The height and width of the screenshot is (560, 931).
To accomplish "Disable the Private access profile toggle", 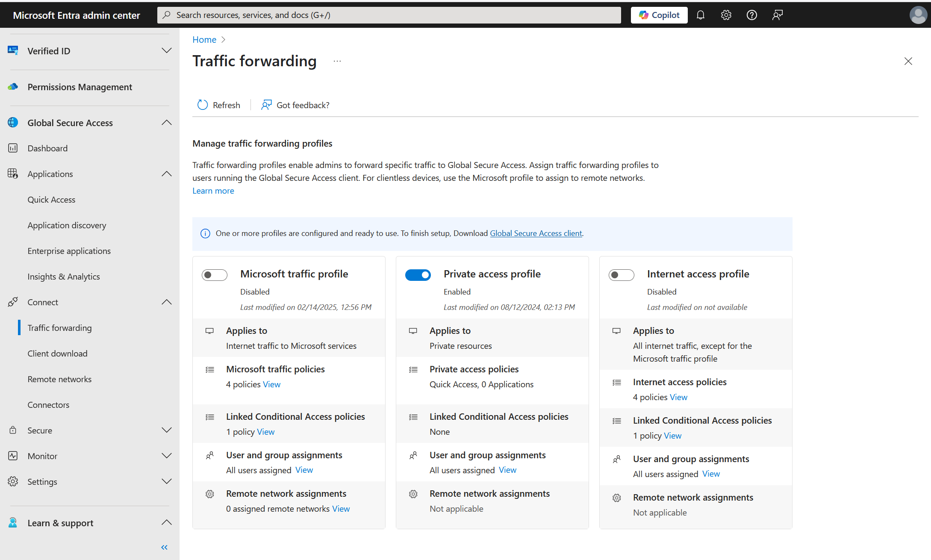I will point(418,275).
